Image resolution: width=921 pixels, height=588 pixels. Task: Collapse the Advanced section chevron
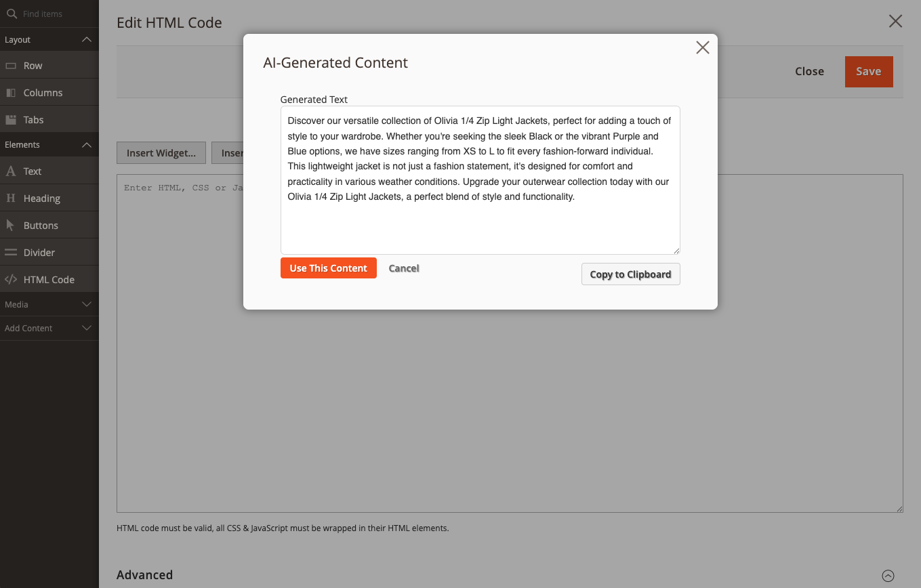pyautogui.click(x=888, y=576)
